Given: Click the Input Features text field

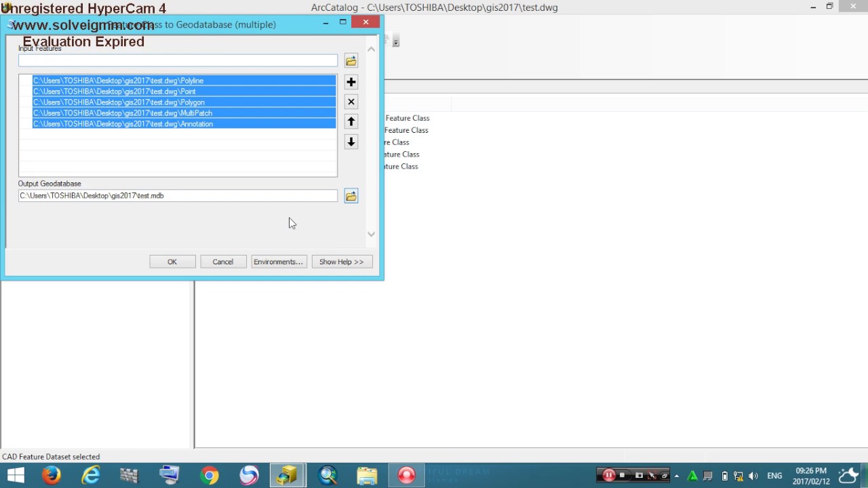Looking at the screenshot, I should click(x=178, y=61).
